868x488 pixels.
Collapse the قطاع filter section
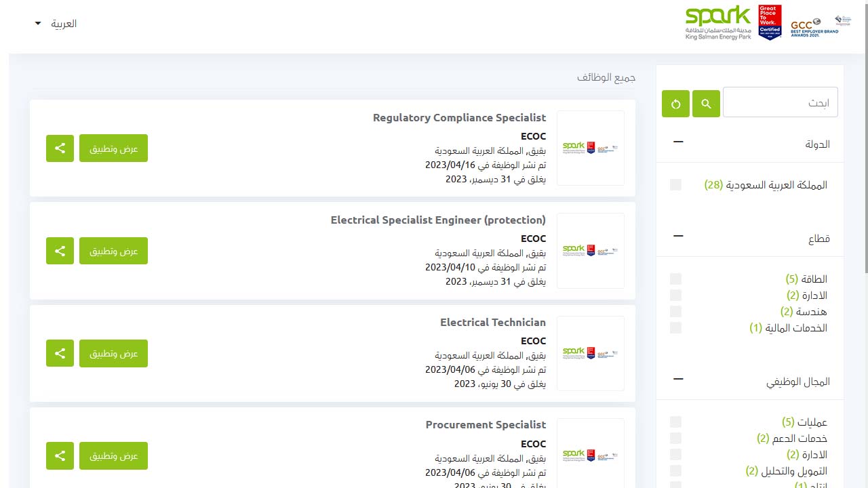pos(678,236)
